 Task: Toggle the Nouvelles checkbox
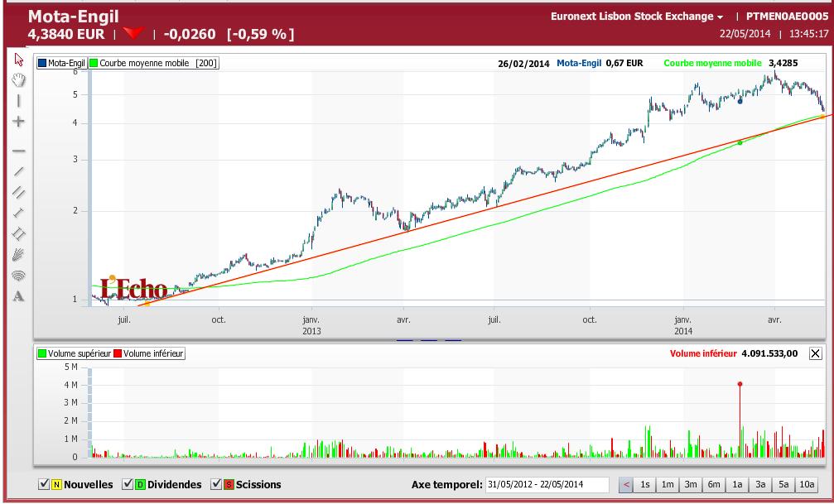coord(44,484)
